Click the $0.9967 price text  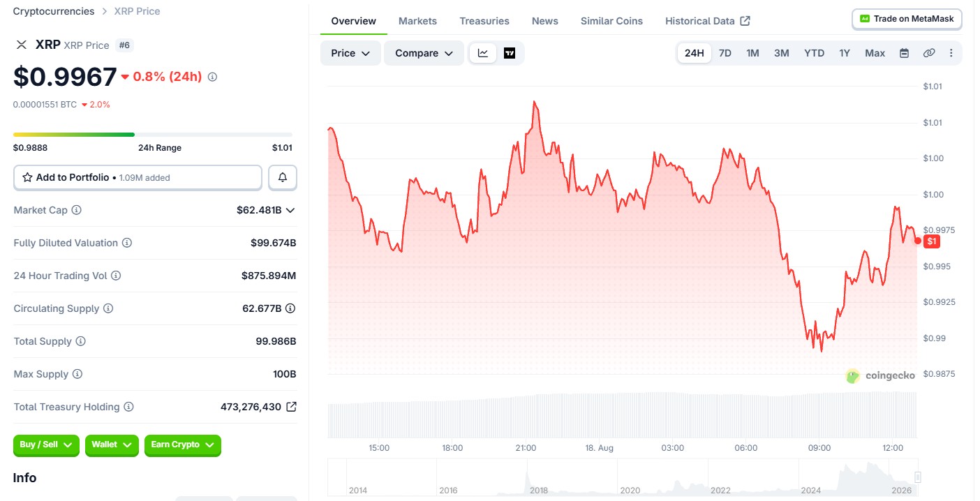pos(65,77)
